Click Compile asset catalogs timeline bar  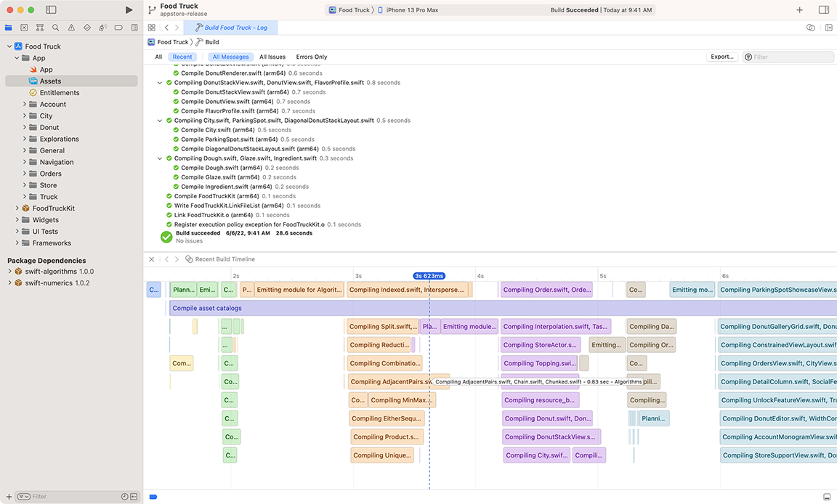coord(503,308)
